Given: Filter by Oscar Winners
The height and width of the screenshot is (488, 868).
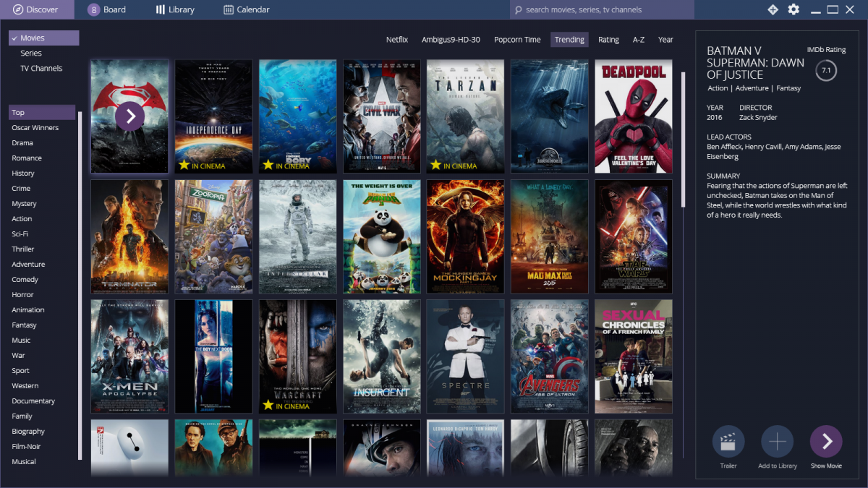Looking at the screenshot, I should (35, 127).
